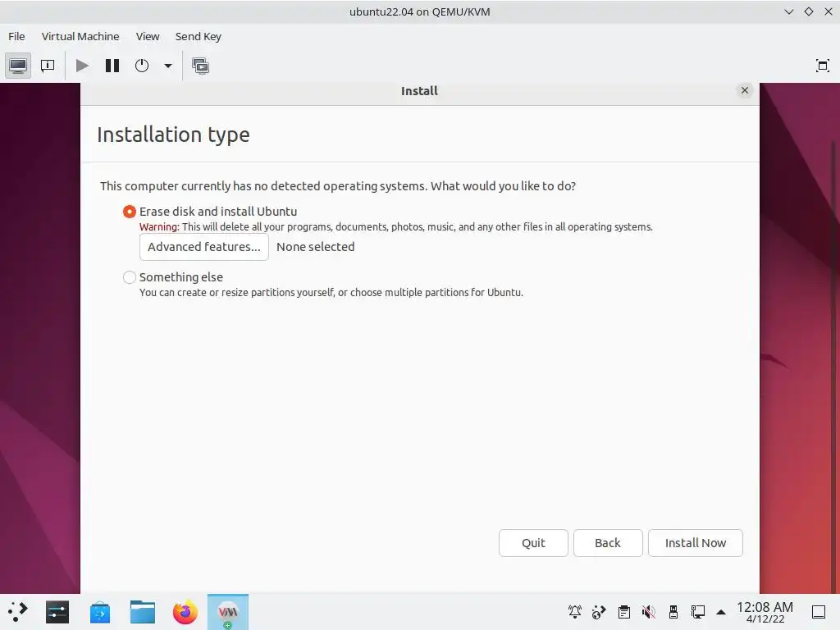Go Back to previous installer step

tap(608, 543)
